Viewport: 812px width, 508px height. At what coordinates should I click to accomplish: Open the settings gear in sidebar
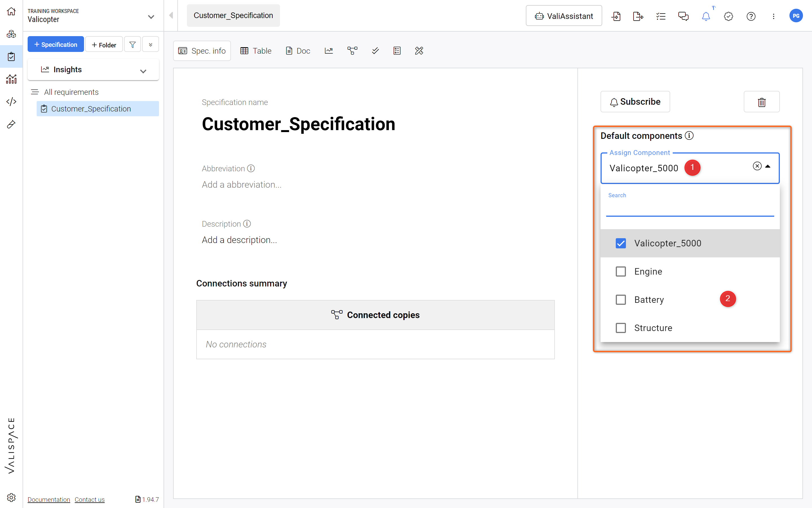[x=11, y=498]
